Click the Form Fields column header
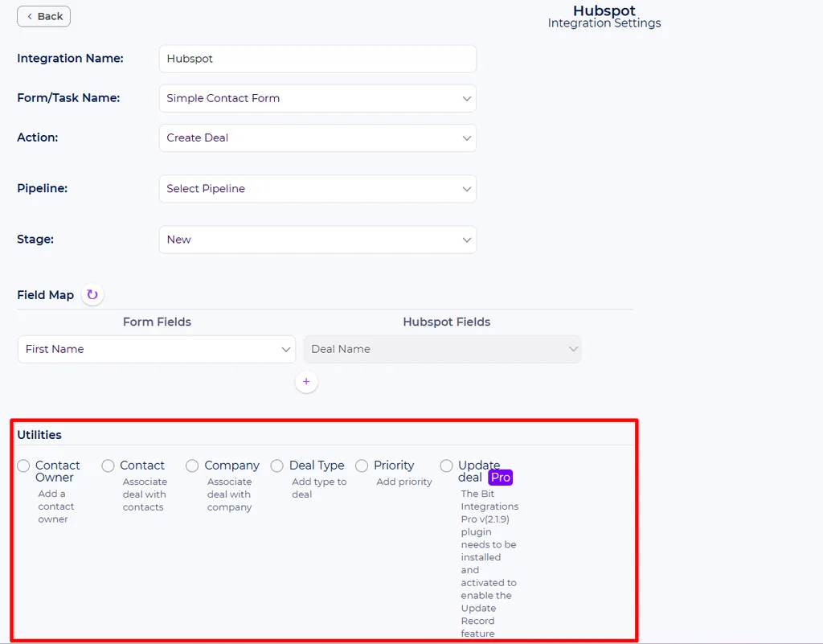Screen dimensions: 823x644 (x=157, y=322)
